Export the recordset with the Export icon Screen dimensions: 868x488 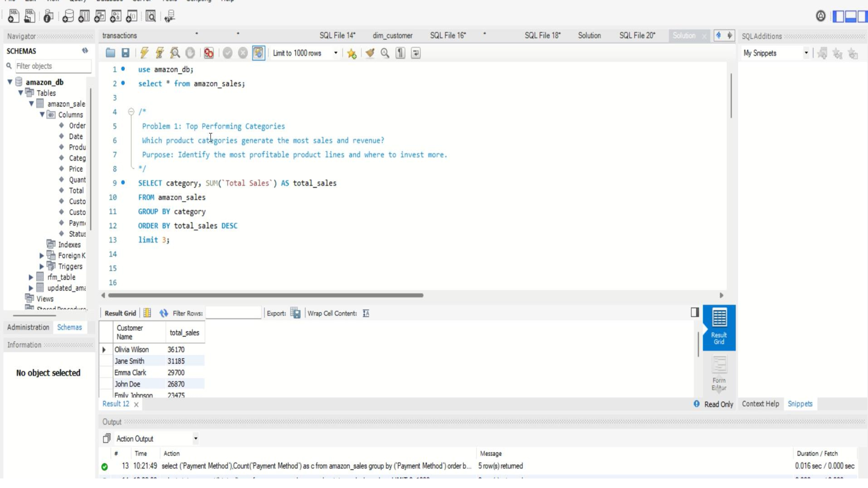tap(295, 313)
